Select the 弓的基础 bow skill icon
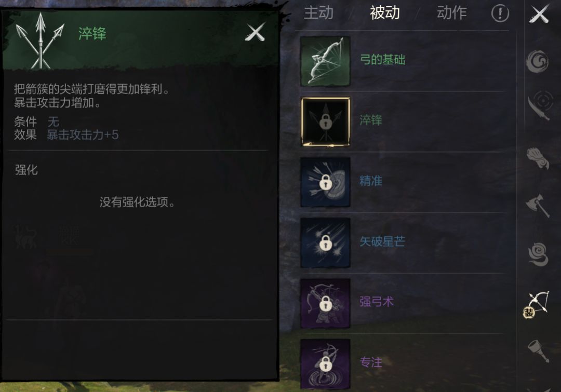The height and width of the screenshot is (392, 561). [325, 61]
